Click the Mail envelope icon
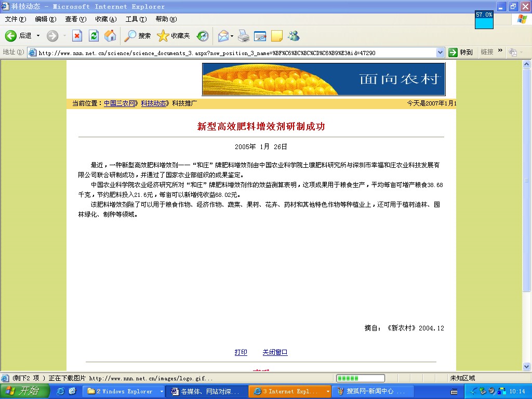The height and width of the screenshot is (399, 532). point(223,36)
